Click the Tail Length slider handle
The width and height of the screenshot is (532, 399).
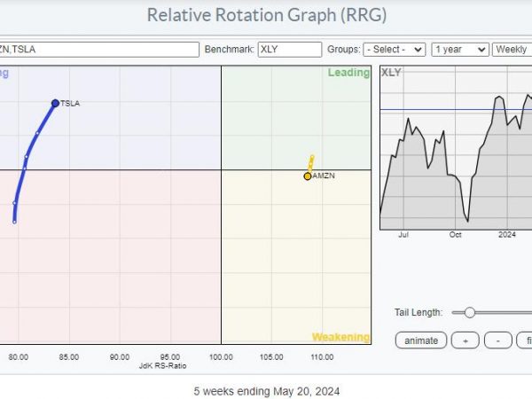click(x=470, y=312)
